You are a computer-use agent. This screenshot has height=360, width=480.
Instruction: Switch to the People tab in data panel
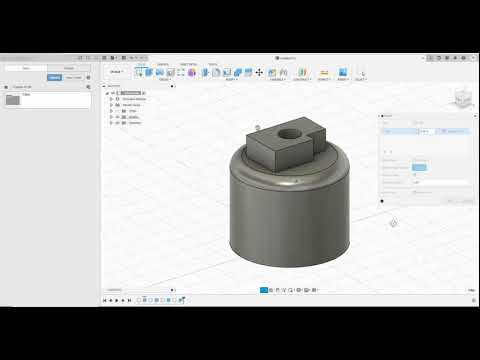click(69, 68)
